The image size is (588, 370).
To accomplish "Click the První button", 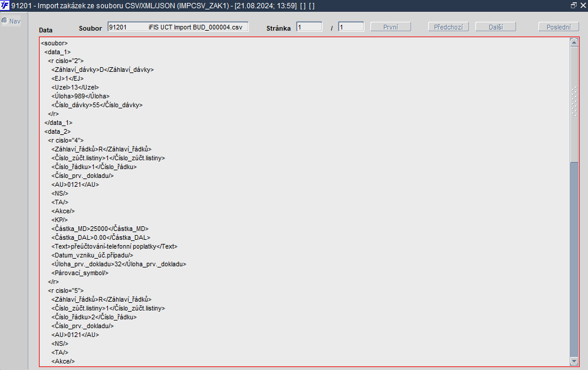I will (390, 27).
